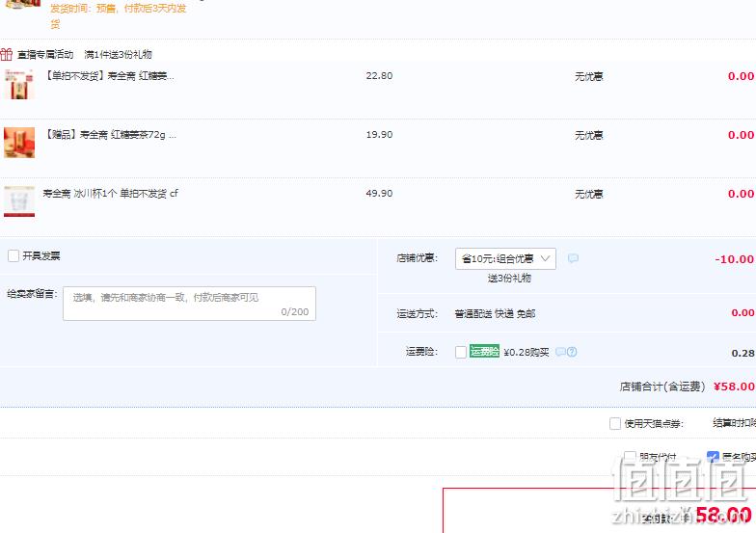Screen dimensions: 756x533
Task: Click the speech bubble icon after ¥0.28购买
Action: [560, 352]
